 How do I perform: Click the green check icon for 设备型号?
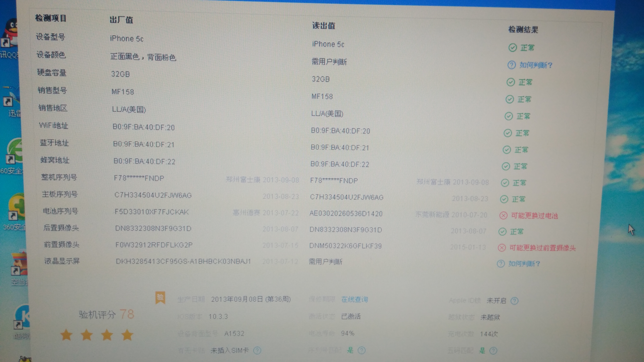click(513, 47)
